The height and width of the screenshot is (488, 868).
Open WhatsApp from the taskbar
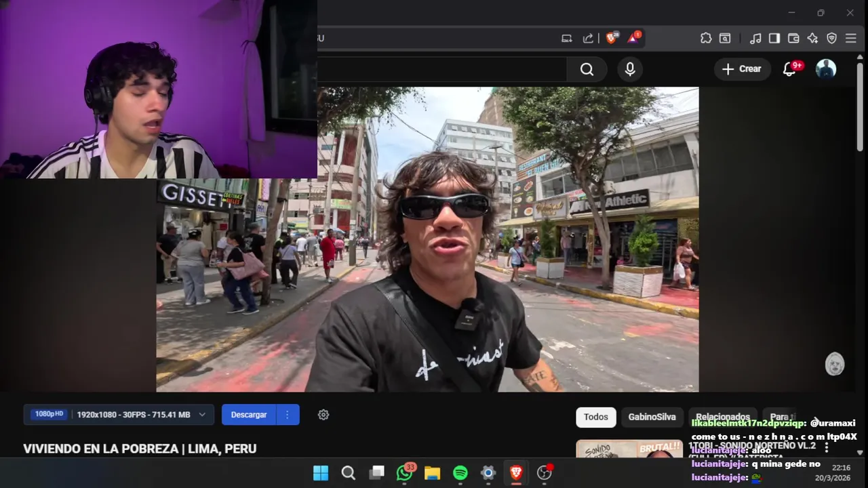click(x=405, y=473)
